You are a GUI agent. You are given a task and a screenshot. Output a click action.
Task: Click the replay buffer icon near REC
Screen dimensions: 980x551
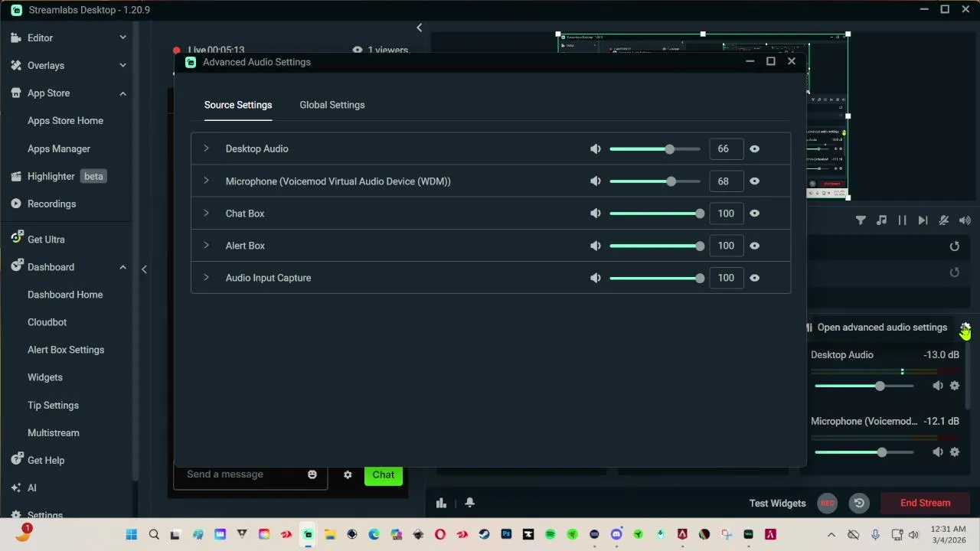(859, 504)
